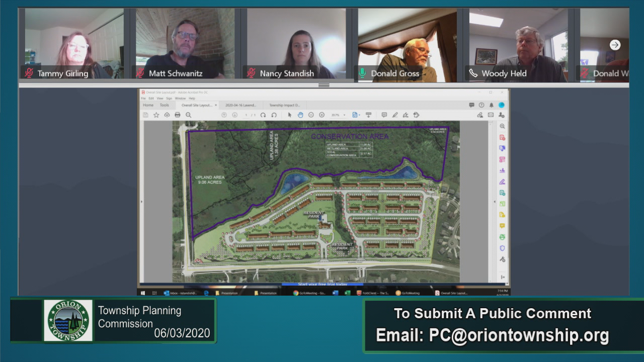Click the cloud upload icon

click(167, 115)
